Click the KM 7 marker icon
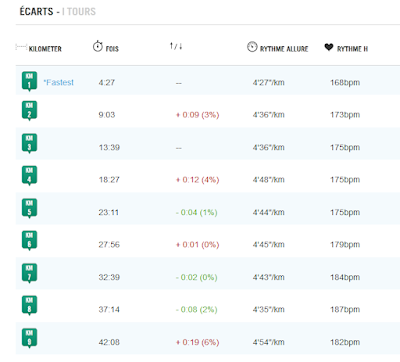Viewport: 400px width, 362px height. tap(29, 273)
